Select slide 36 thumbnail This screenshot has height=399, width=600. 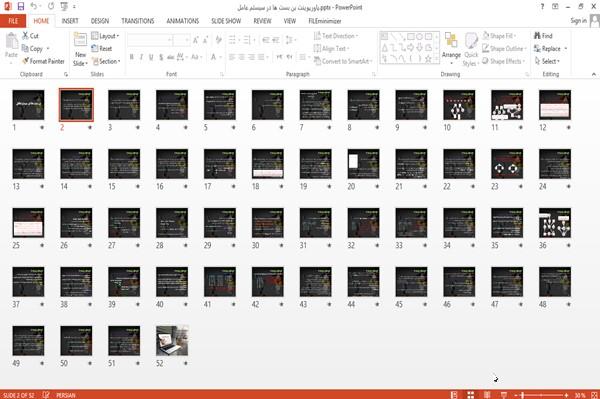555,223
